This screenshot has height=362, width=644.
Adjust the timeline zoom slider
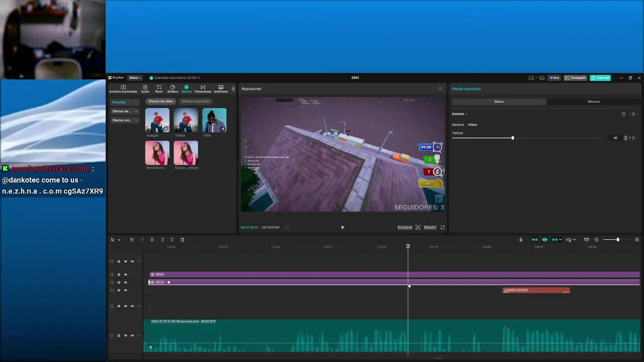tap(618, 240)
